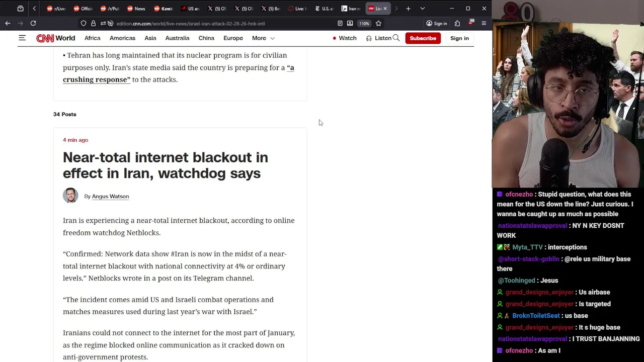The width and height of the screenshot is (644, 362).
Task: Bookmark this page with the star
Action: 378,23
